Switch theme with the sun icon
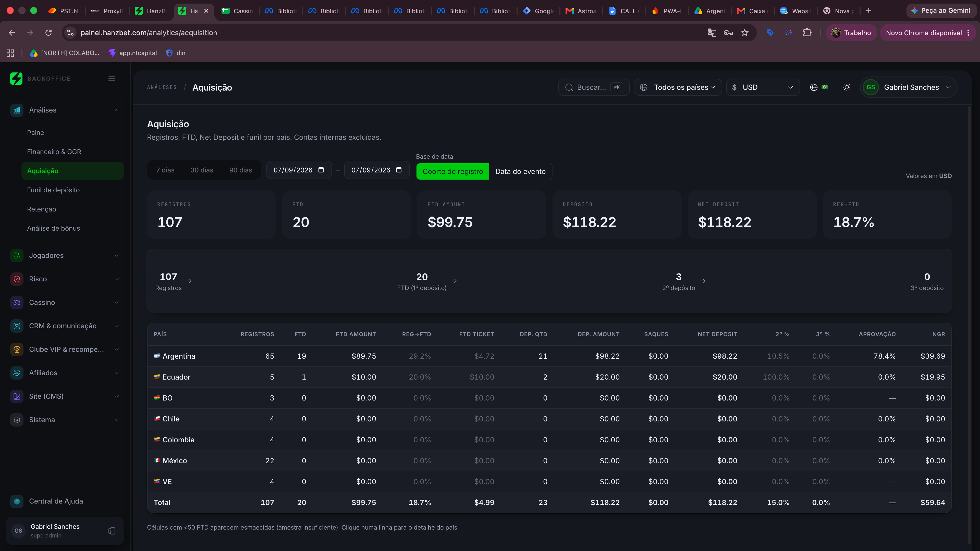Image resolution: width=980 pixels, height=551 pixels. (x=847, y=87)
